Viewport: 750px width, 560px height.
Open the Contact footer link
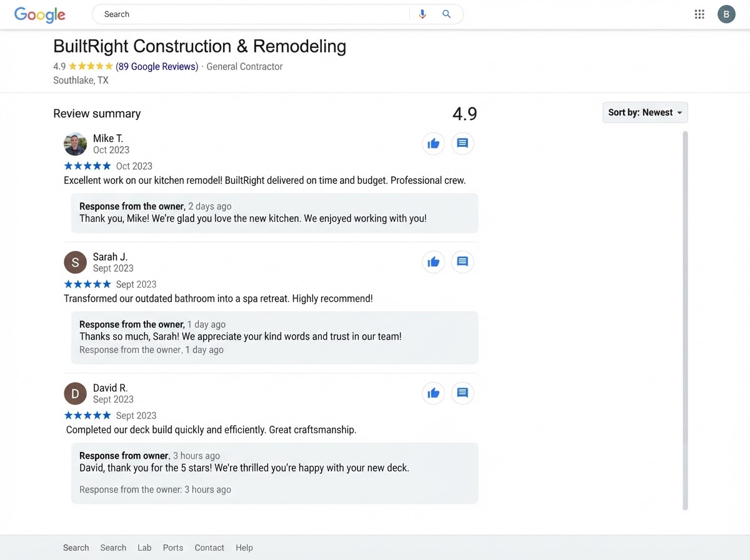(x=209, y=547)
